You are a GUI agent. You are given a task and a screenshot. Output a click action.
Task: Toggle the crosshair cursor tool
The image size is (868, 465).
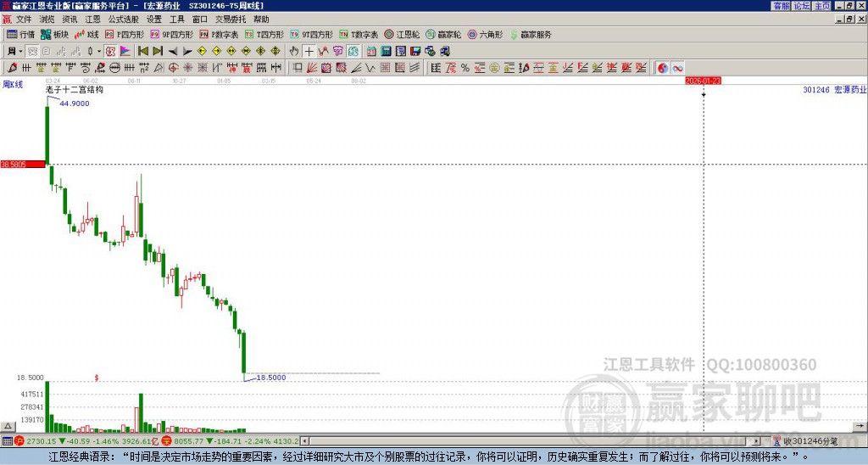point(309,52)
